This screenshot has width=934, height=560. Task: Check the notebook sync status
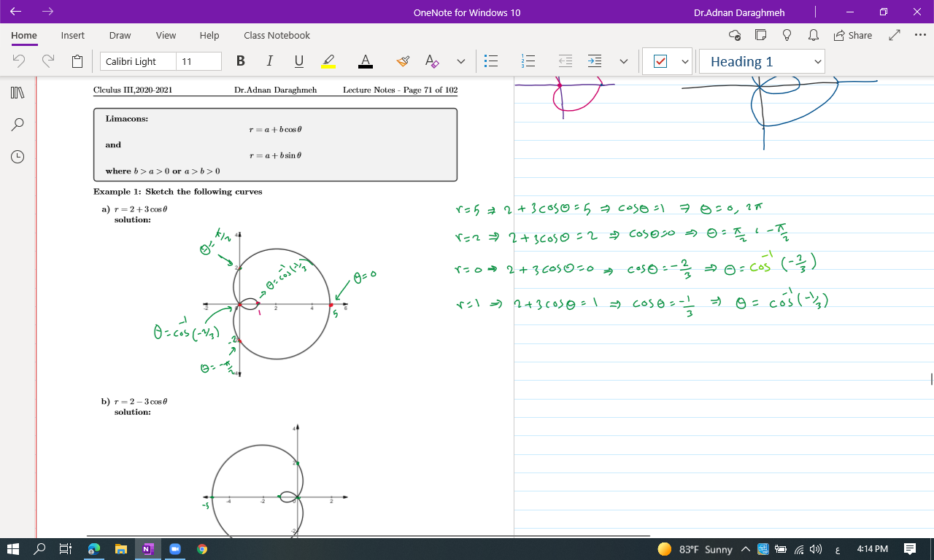point(736,35)
